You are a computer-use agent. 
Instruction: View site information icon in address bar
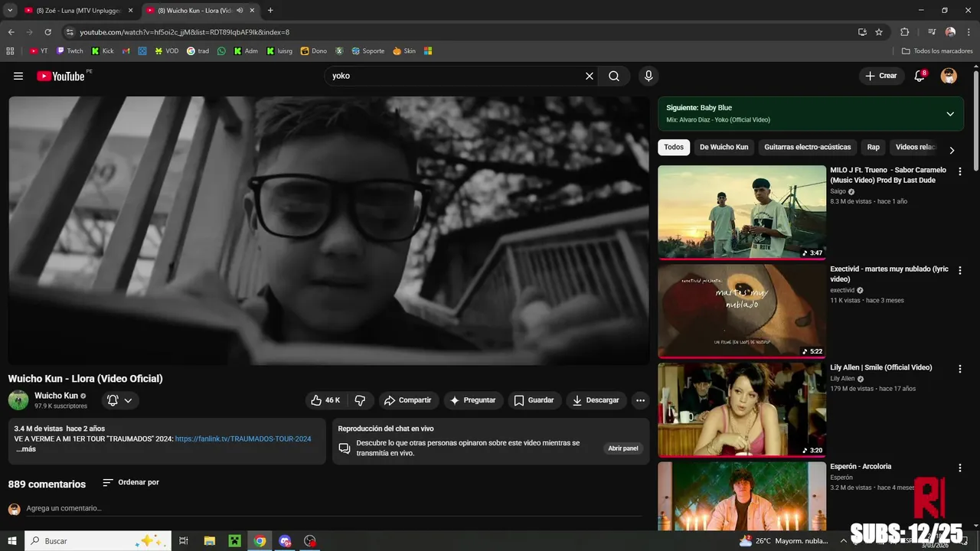[70, 32]
